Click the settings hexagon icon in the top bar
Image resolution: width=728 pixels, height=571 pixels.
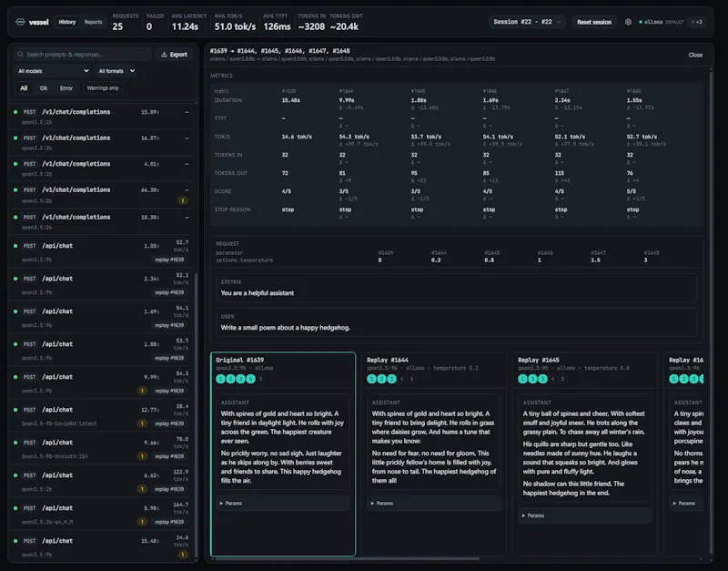(x=628, y=22)
